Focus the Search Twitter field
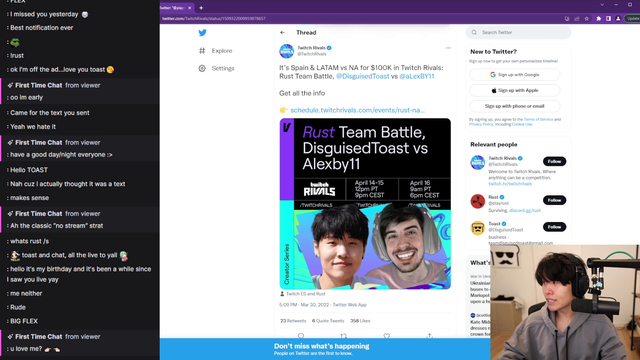 pos(518,32)
